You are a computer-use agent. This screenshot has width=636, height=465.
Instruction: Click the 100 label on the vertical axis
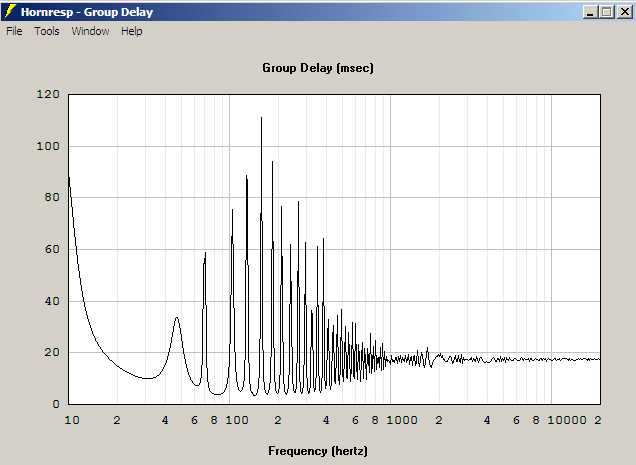pos(48,146)
